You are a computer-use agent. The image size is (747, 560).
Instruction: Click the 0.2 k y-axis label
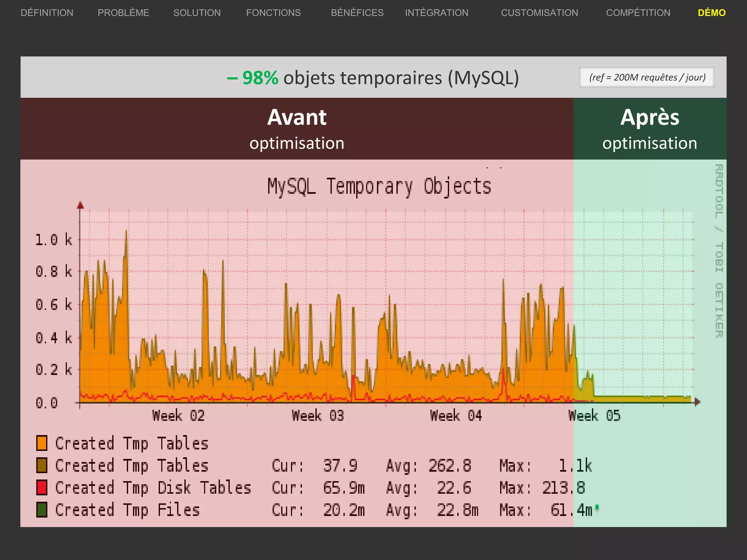pyautogui.click(x=54, y=370)
